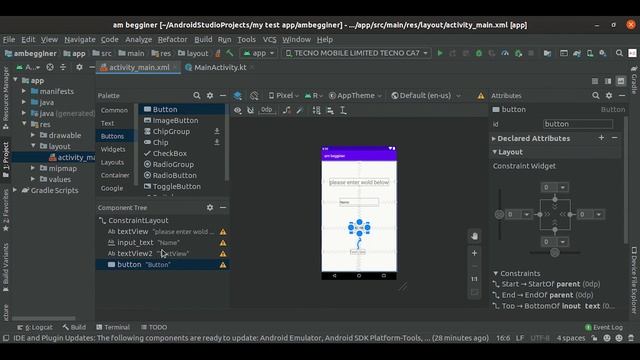640x360 pixels.
Task: Click the Pack icon in design toolbar
Action: (x=316, y=110)
